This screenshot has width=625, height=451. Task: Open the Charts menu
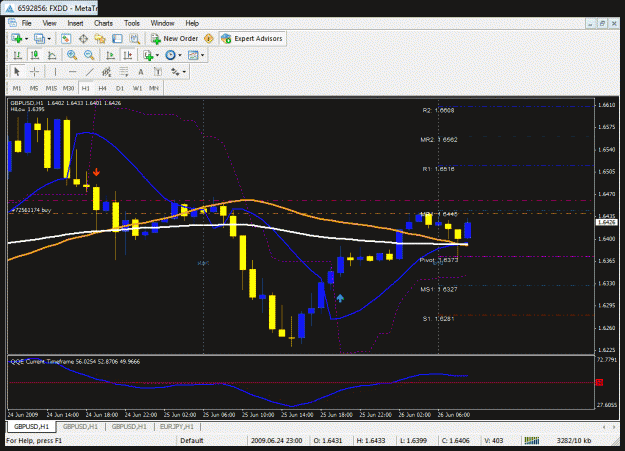coord(104,23)
